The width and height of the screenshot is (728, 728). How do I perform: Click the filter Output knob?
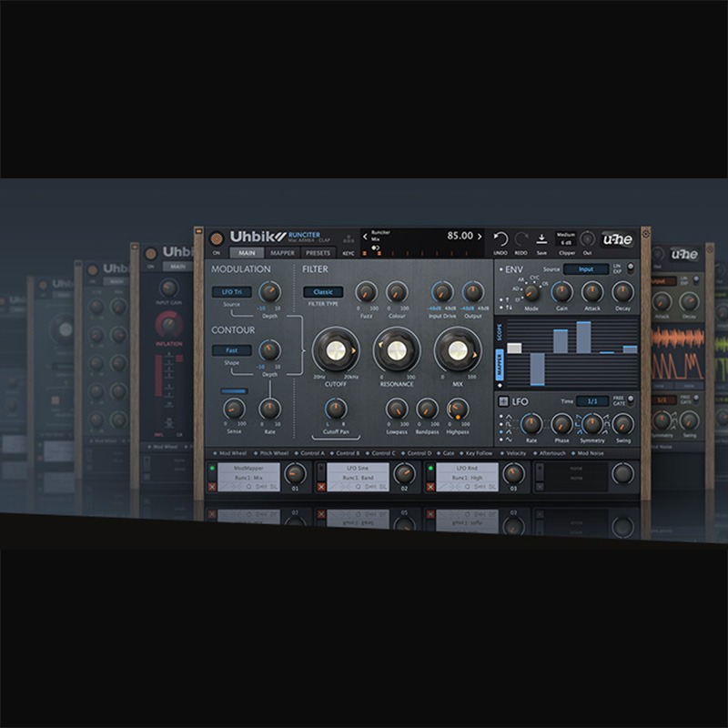pyautogui.click(x=473, y=292)
